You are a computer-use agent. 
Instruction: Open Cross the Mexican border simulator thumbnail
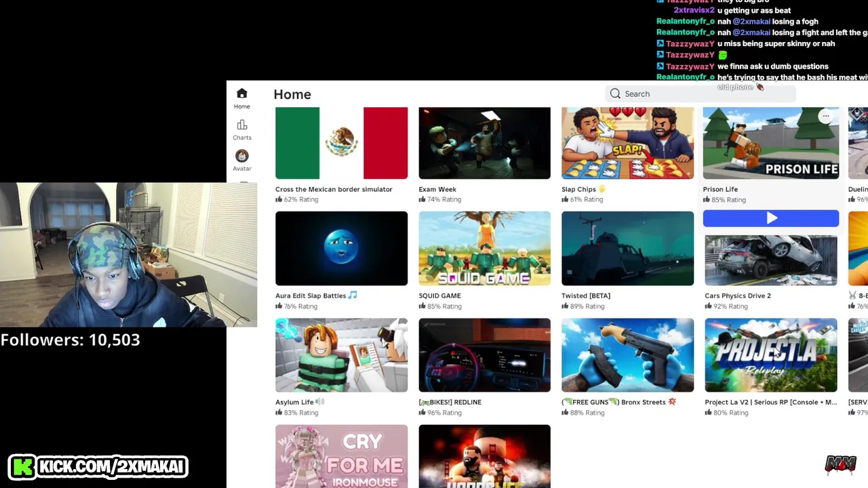click(x=341, y=143)
